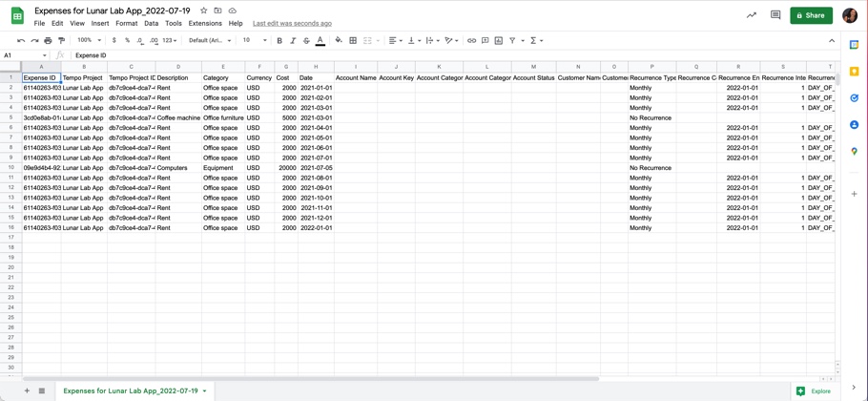This screenshot has width=868, height=401.
Task: Open the font family dropdown
Action: point(210,41)
